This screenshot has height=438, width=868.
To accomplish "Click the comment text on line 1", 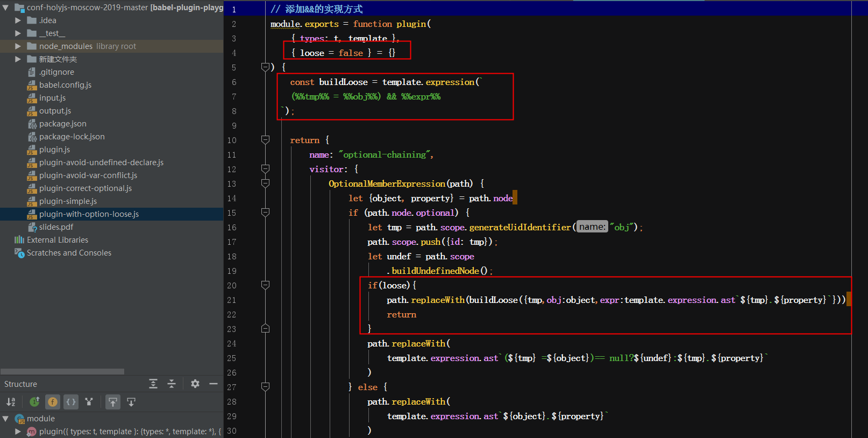I will [x=317, y=9].
